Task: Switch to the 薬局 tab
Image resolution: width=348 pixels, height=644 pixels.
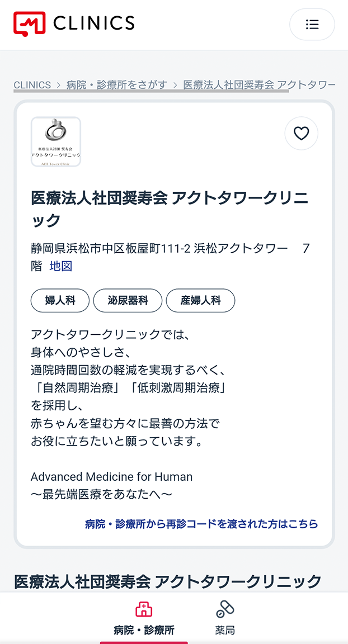Action: pyautogui.click(x=225, y=618)
